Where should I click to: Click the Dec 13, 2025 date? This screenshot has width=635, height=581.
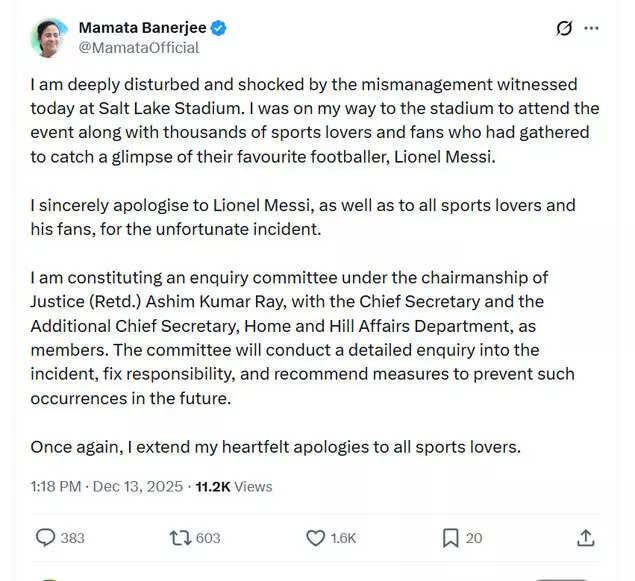click(138, 486)
